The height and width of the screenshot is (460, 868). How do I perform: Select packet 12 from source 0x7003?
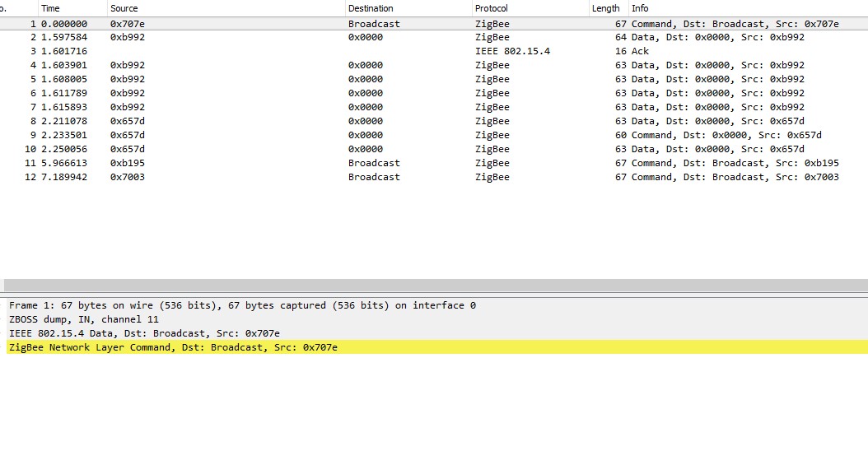434,177
